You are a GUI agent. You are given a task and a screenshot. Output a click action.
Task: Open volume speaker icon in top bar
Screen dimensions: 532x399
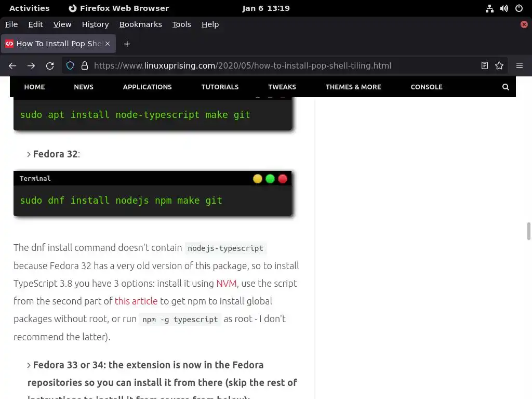coord(504,8)
